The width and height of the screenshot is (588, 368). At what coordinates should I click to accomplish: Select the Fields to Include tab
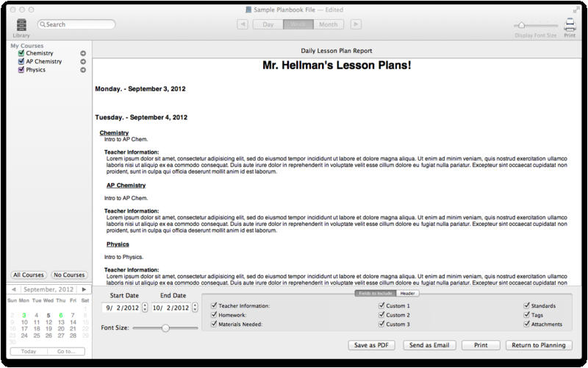(375, 293)
